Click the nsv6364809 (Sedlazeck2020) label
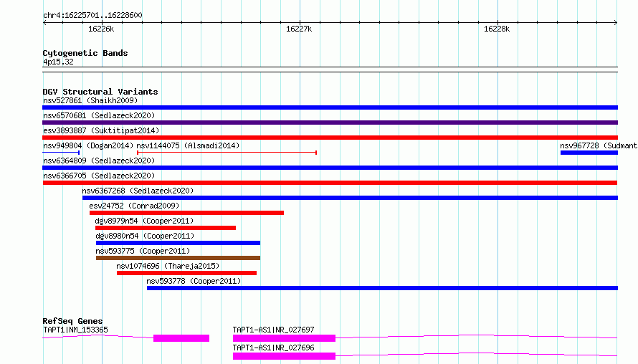Screen dimensions: 638x364 [x=99, y=161]
